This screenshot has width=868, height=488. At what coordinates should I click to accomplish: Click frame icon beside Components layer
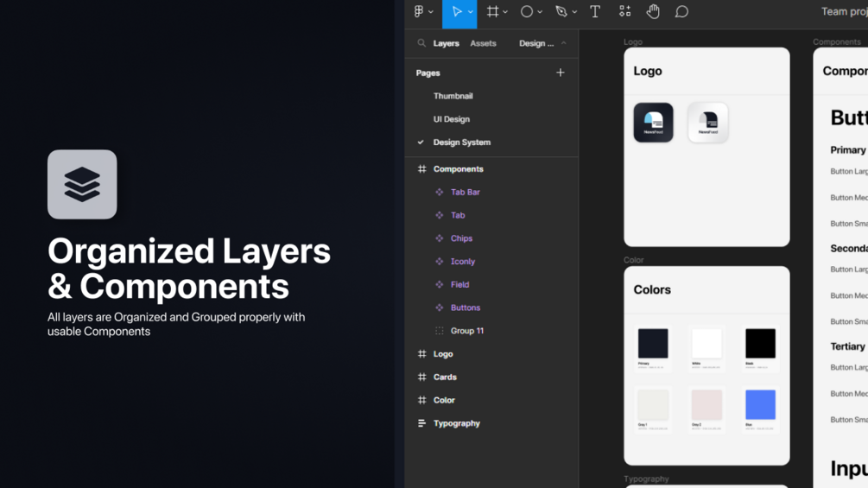(x=421, y=168)
